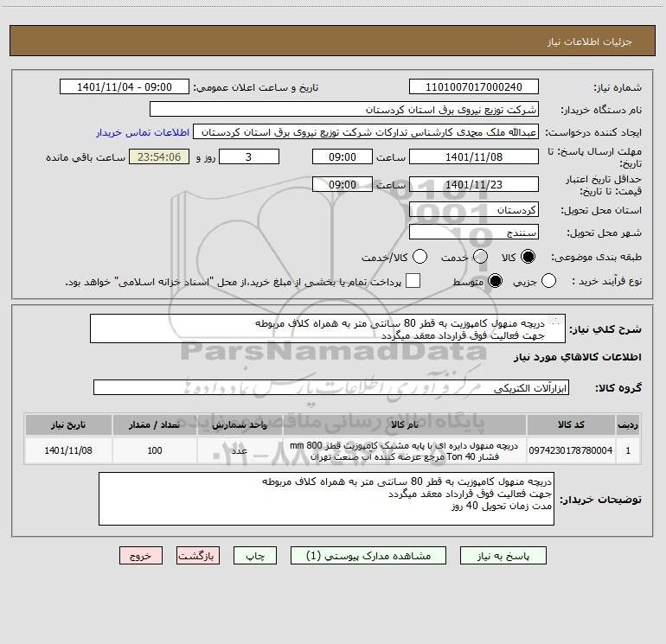Click the نام کالا column header
This screenshot has width=666, height=644.
(x=405, y=425)
